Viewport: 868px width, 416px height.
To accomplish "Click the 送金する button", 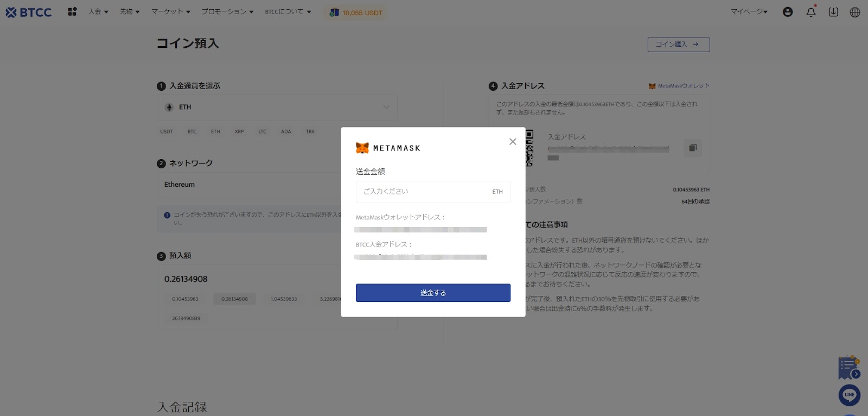I will click(x=433, y=293).
